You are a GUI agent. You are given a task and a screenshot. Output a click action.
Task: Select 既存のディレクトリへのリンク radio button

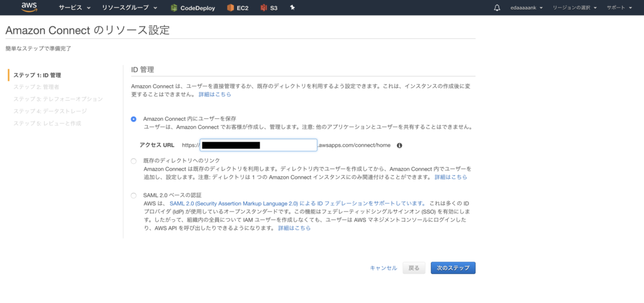[133, 161]
